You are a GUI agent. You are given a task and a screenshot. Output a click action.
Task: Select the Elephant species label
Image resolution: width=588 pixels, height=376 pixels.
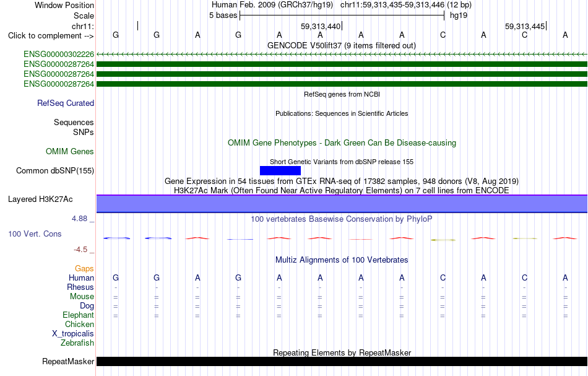(79, 315)
